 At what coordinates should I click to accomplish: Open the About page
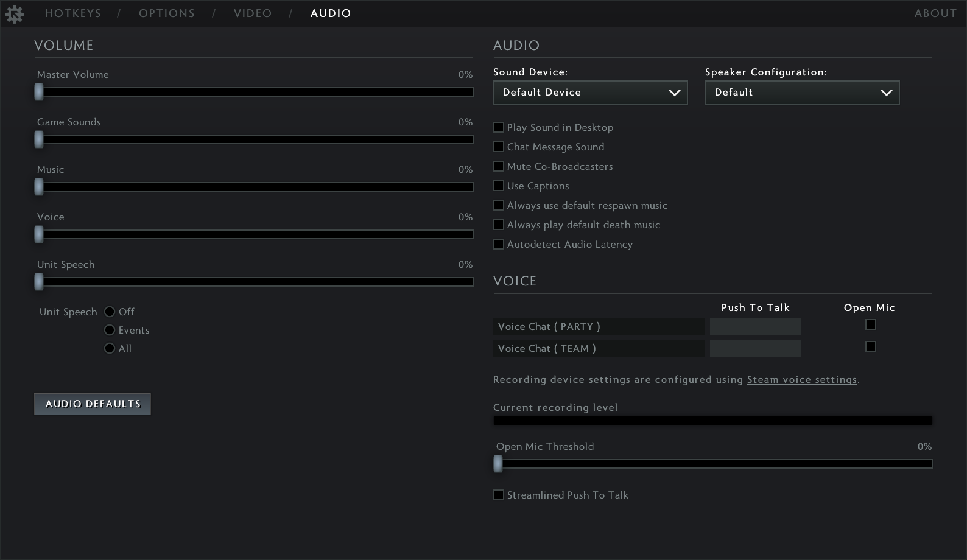[x=935, y=13]
